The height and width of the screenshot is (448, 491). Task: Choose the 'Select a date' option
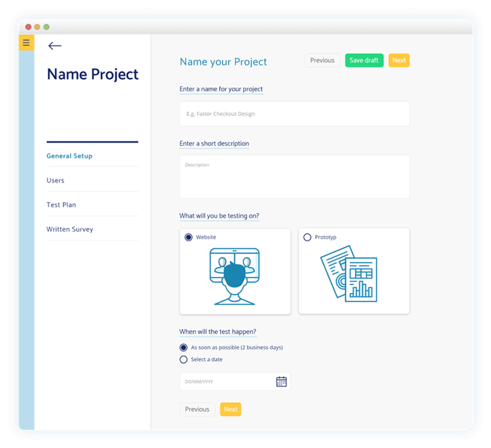pyautogui.click(x=183, y=359)
